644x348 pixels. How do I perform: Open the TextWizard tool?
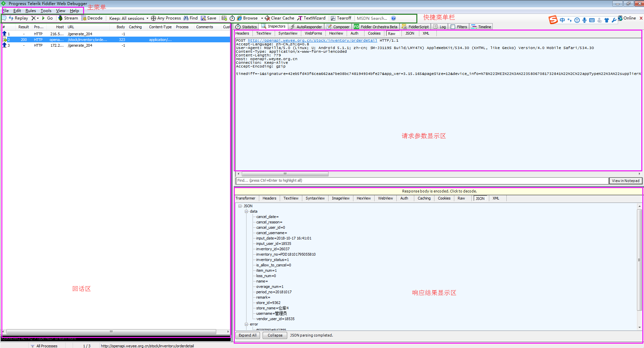tap(311, 18)
